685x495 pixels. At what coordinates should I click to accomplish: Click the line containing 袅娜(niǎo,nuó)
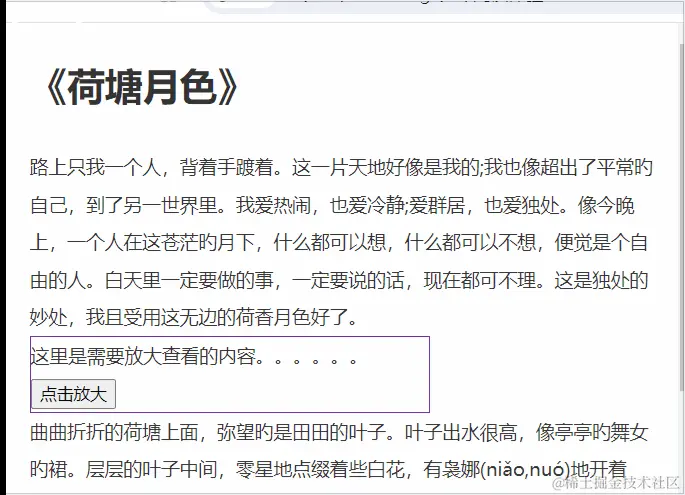[x=329, y=470]
